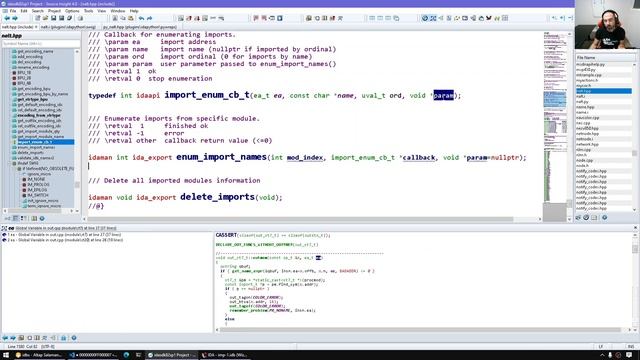The image size is (640, 360).
Task: Click the Go Back arrow in toolbar
Action: click(7, 18)
